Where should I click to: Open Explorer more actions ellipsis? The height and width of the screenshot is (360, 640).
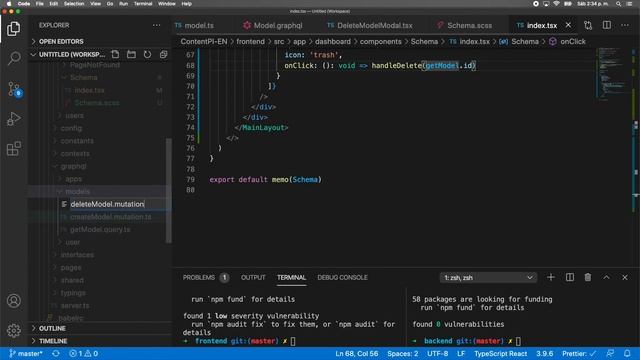coord(156,25)
